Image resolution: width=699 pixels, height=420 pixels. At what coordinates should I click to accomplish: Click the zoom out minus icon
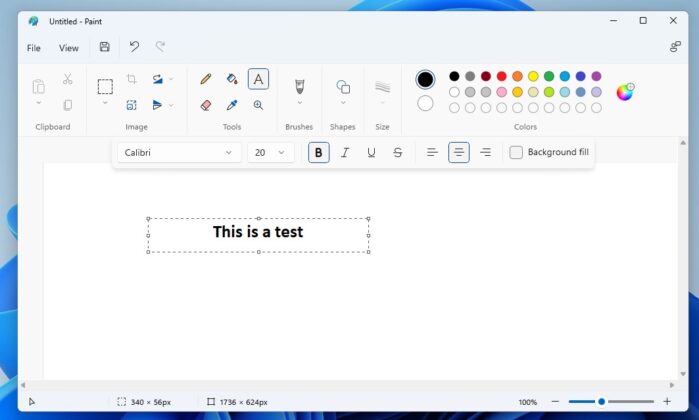(x=555, y=401)
